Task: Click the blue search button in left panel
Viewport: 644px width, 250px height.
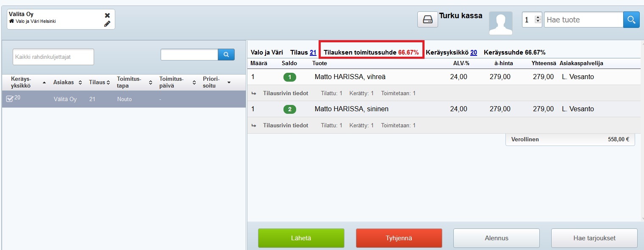Action: tap(226, 55)
